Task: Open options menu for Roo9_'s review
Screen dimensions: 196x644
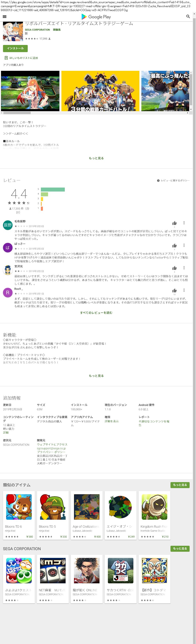Action: pos(184,290)
